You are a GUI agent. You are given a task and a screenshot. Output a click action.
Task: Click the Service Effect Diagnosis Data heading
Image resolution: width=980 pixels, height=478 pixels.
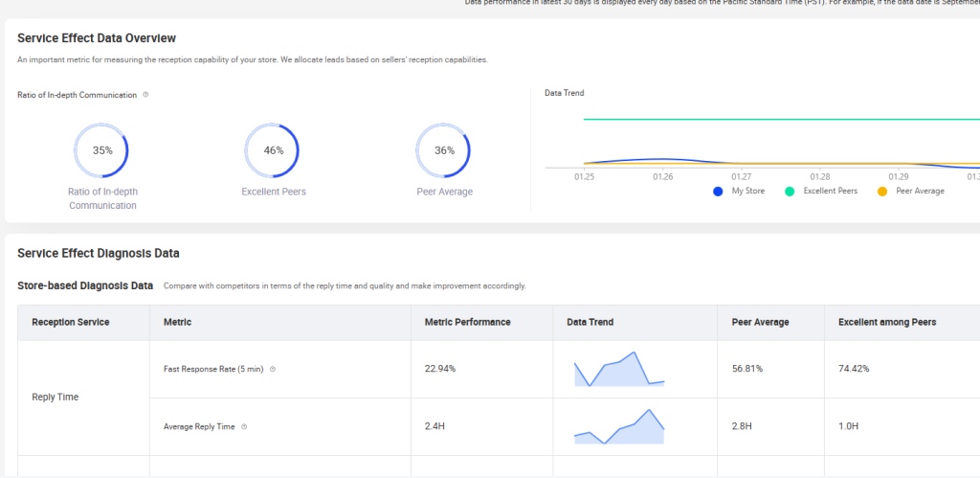(x=99, y=254)
